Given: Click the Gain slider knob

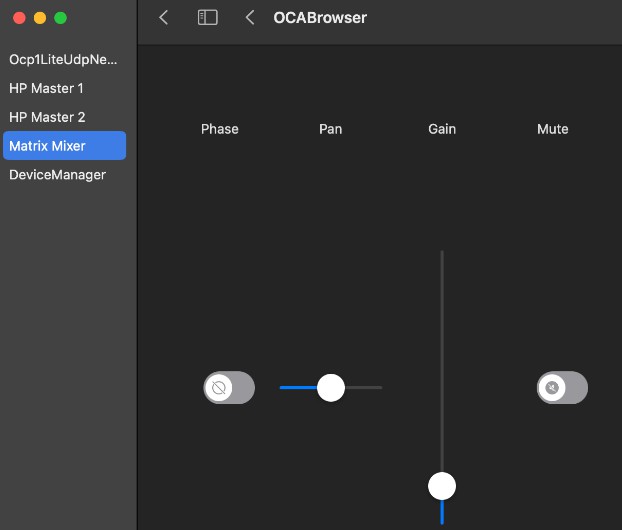Looking at the screenshot, I should click(x=442, y=486).
